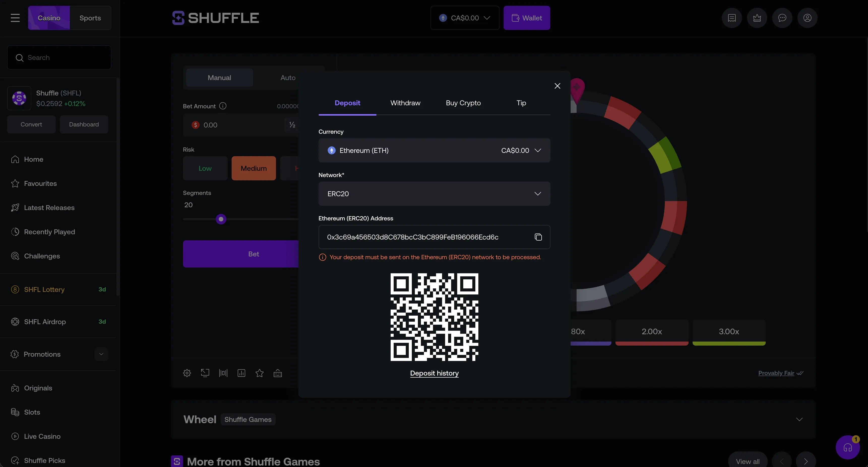Add Wheel game to favourites star
This screenshot has width=868, height=467.
coord(259,373)
